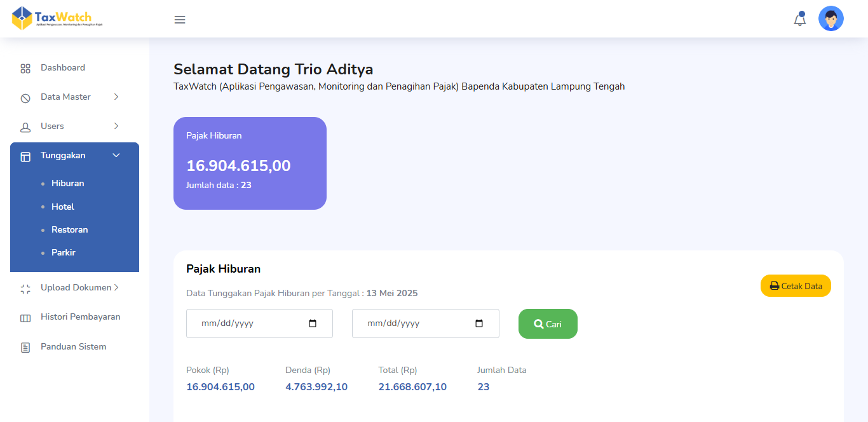Toggle the hamburger sidebar menu
Image resolution: width=868 pixels, height=422 pixels.
click(180, 20)
